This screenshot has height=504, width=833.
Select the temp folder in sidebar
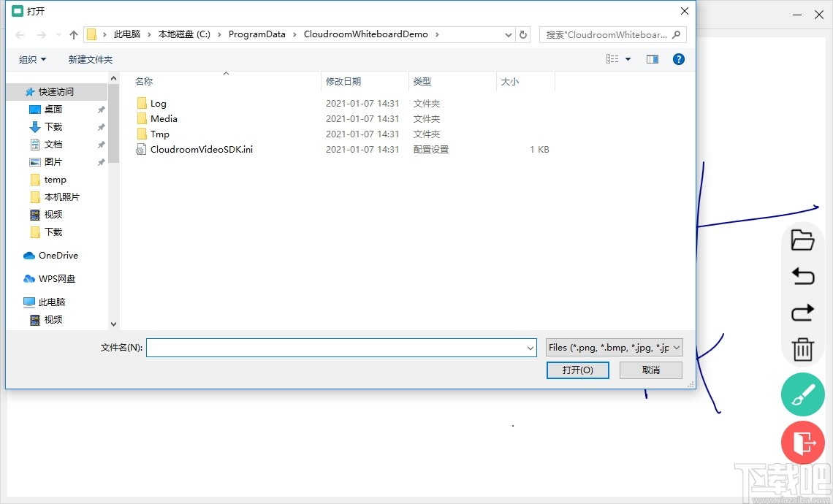(55, 180)
